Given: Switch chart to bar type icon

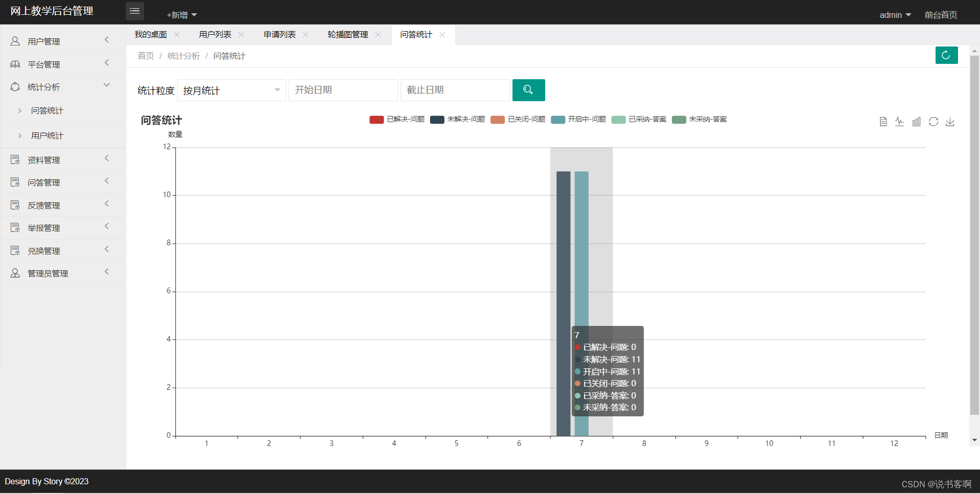Looking at the screenshot, I should tap(917, 122).
